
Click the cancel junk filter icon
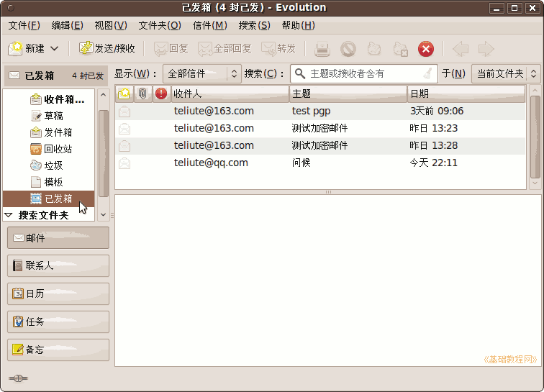pos(400,49)
